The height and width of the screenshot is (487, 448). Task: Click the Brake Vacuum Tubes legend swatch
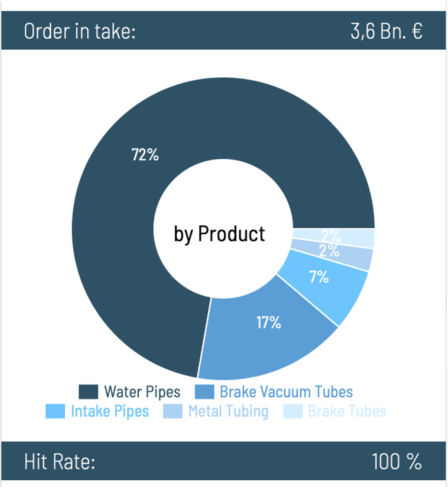204,392
